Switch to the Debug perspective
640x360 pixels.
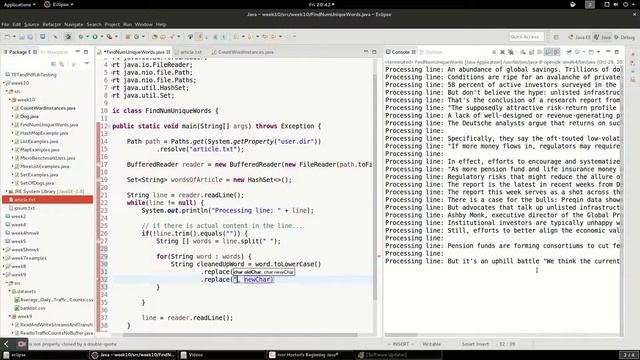[x=624, y=37]
